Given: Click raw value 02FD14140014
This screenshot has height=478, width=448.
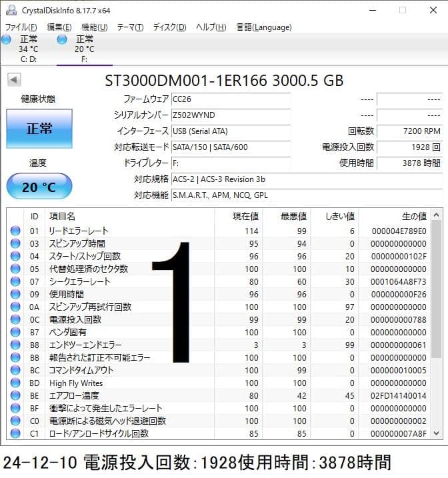Looking at the screenshot, I should point(398,396).
